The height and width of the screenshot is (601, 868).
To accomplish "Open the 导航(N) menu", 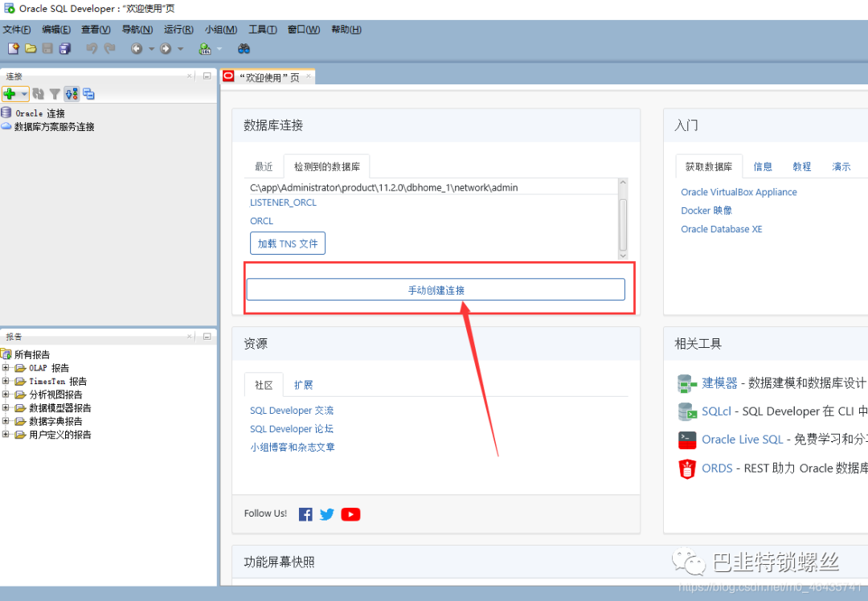I will point(137,30).
